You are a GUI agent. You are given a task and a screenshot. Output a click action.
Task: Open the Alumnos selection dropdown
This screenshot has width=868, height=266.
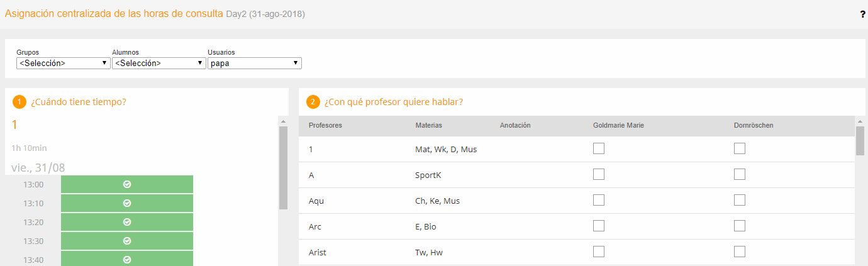point(159,63)
